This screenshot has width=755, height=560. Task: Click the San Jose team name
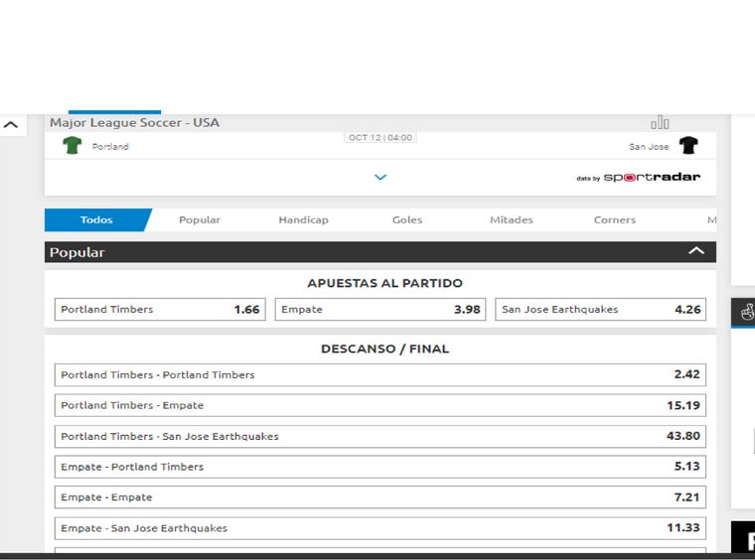click(649, 147)
